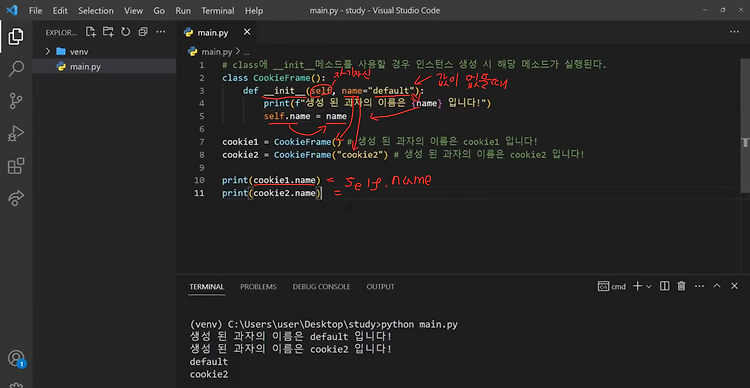750x388 pixels.
Task: Click the New File icon in Explorer
Action: (90, 32)
